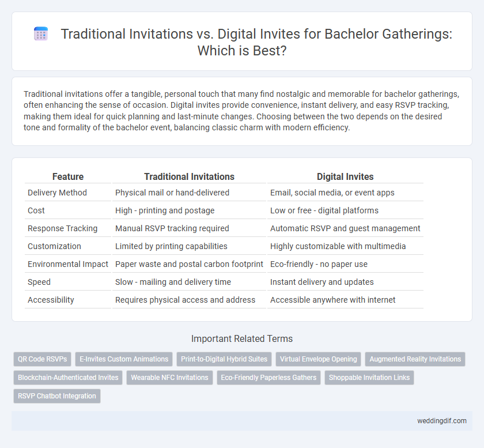This screenshot has height=448, width=484.
Task: Click the Traditional Invitations column header
Action: (x=189, y=177)
